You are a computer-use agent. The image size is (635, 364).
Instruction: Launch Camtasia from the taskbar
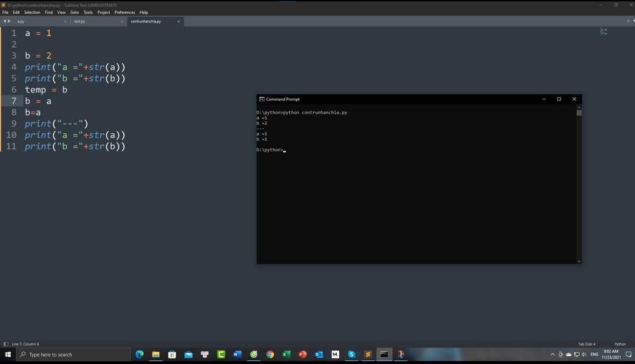pyautogui.click(x=221, y=354)
